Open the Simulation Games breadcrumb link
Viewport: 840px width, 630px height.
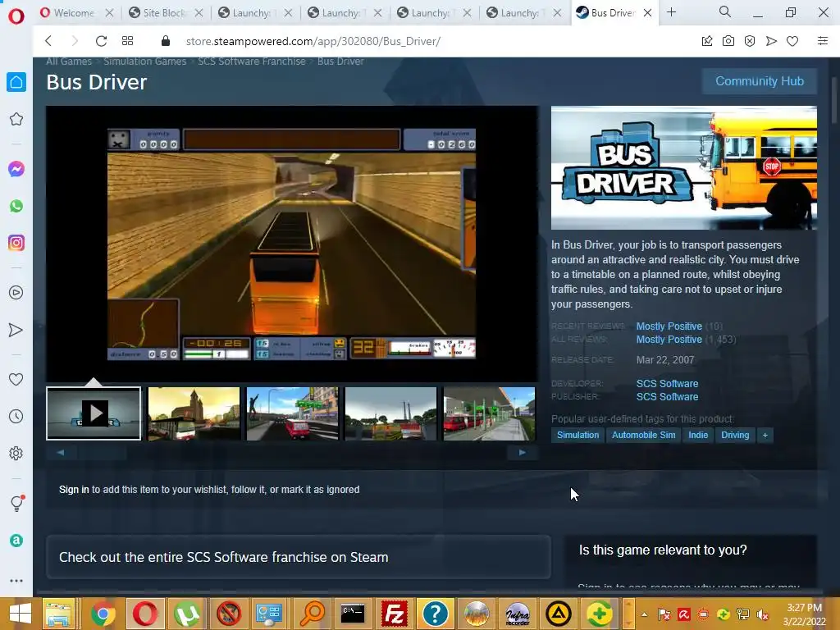(x=144, y=61)
